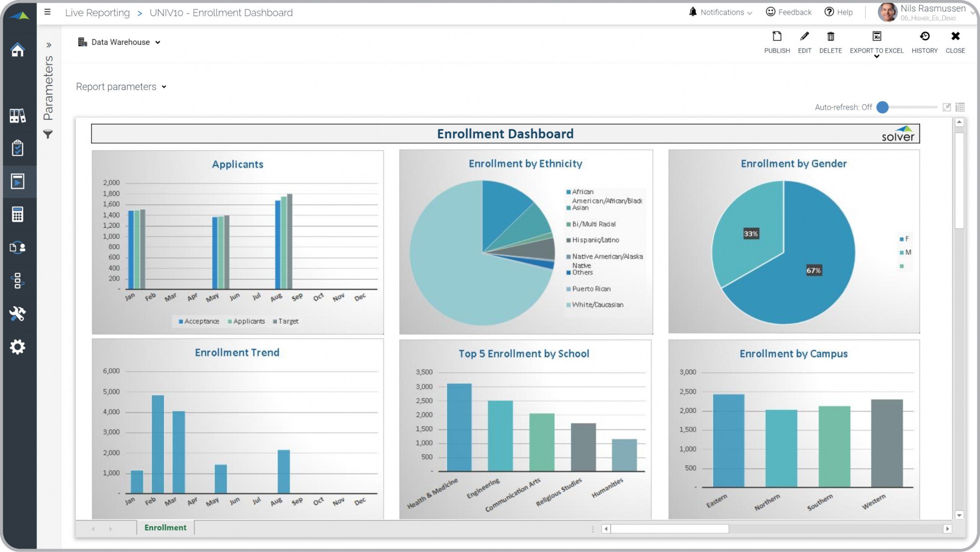Click Live Reporting breadcrumb
980x552 pixels.
pyautogui.click(x=97, y=13)
